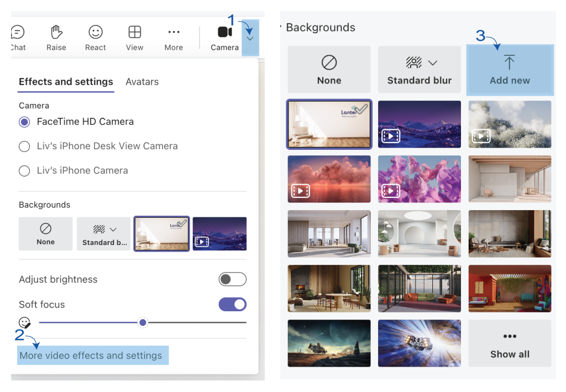Screen dimensions: 566x392
Task: Expand Standard blur chevron in Backgrounds grid
Action: [433, 63]
